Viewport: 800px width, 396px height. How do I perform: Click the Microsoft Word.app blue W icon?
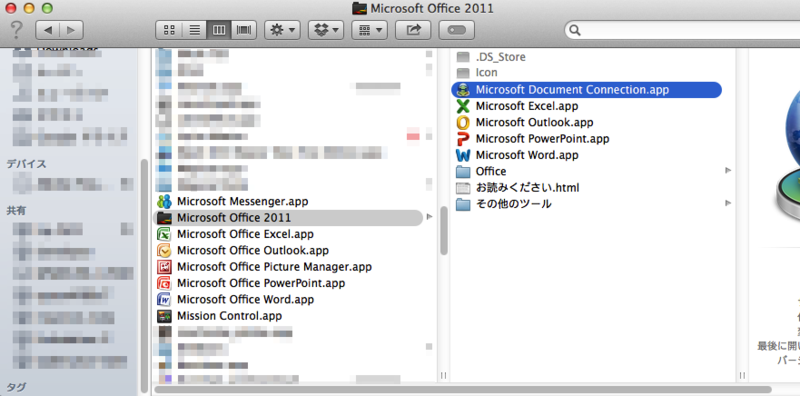(463, 155)
